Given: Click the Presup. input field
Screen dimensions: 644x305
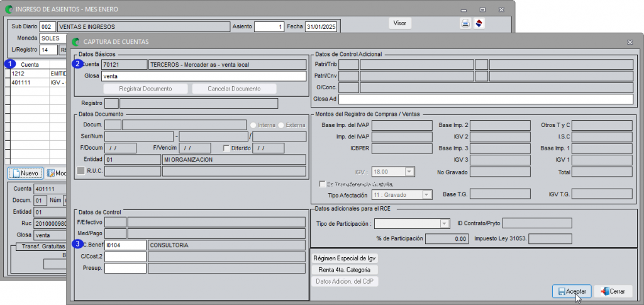Looking at the screenshot, I should point(125,268).
